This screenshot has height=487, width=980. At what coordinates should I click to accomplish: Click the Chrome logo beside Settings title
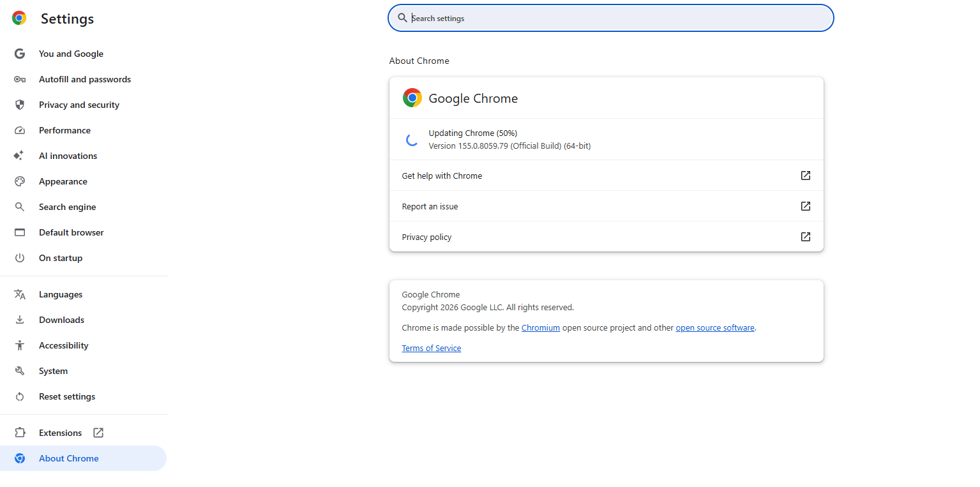[x=19, y=19]
